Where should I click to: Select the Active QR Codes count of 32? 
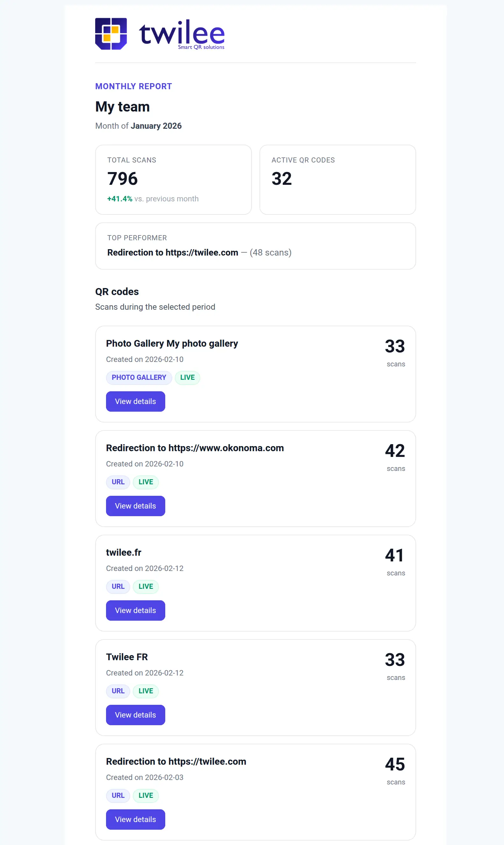coord(281,178)
